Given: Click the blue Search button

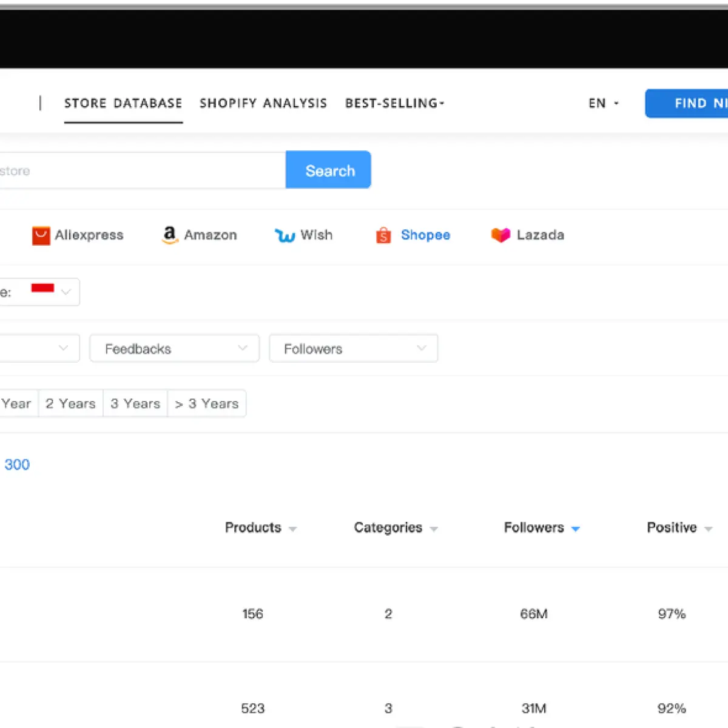Looking at the screenshot, I should (328, 170).
